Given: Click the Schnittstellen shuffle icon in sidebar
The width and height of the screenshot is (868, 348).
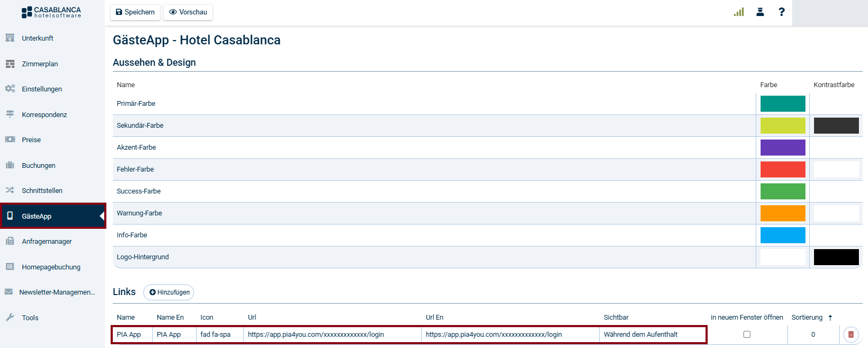Looking at the screenshot, I should point(10,190).
